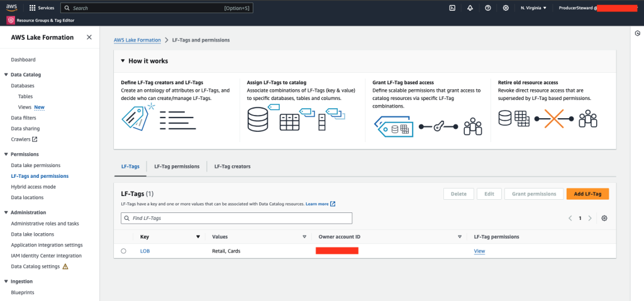This screenshot has width=644, height=301.
Task: Click the Edit button
Action: coord(489,194)
